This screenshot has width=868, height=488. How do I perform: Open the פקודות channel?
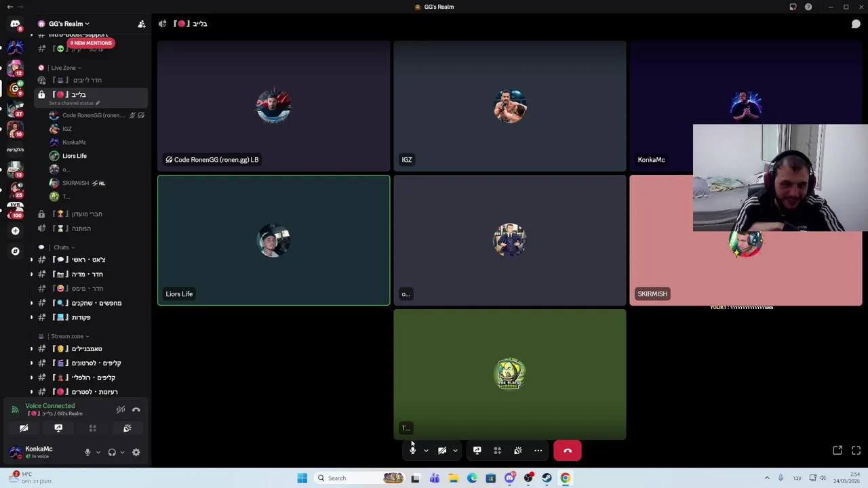[91, 317]
